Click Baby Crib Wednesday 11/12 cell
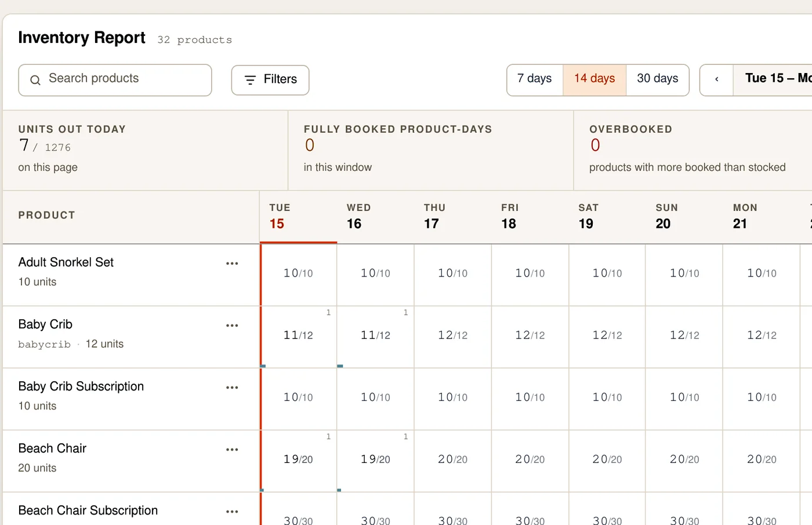The height and width of the screenshot is (525, 812). 375,336
